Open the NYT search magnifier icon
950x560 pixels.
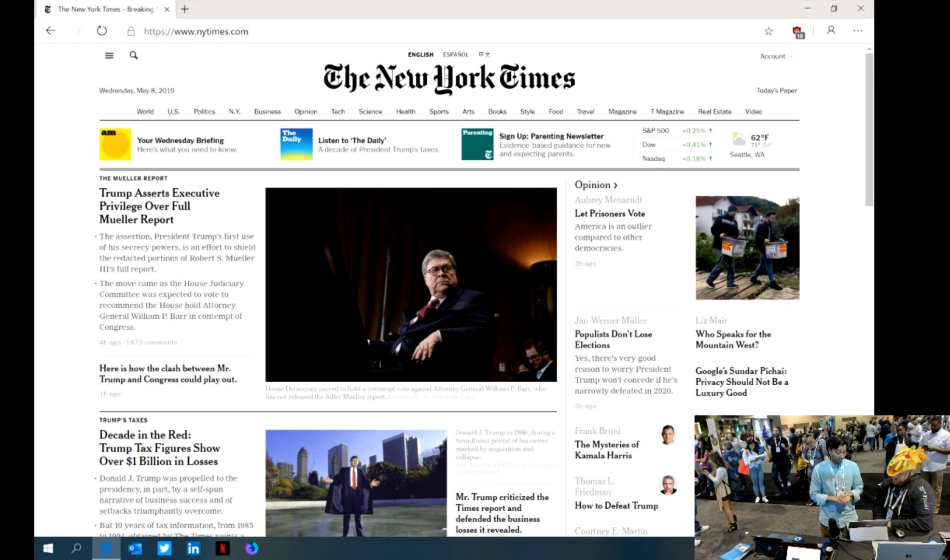pyautogui.click(x=133, y=55)
